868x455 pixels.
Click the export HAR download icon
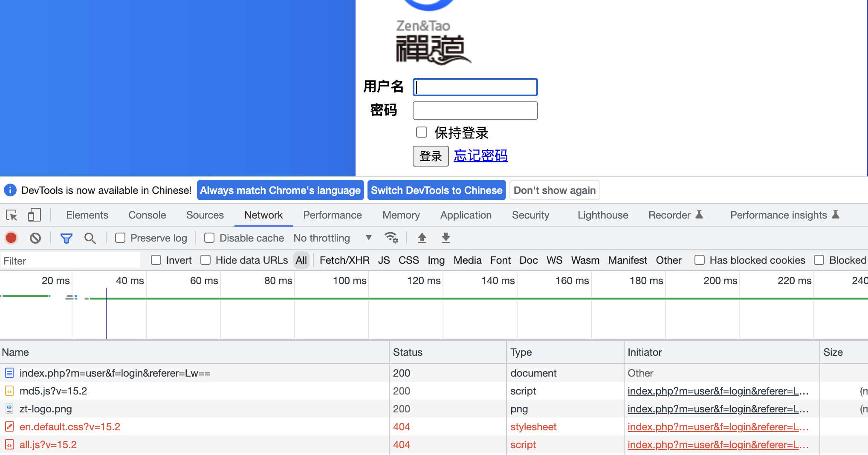(x=446, y=238)
